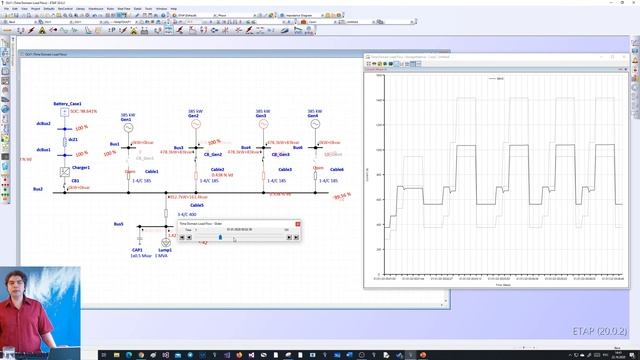Step back one time step in slider dialog
The height and width of the screenshot is (360, 640).
click(x=189, y=238)
